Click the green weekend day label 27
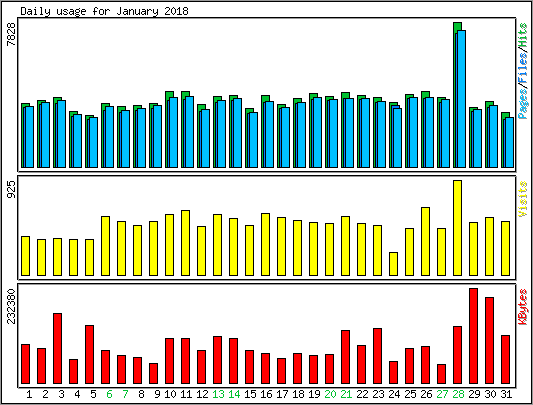Screen dimensions: 533x405 pos(442,394)
